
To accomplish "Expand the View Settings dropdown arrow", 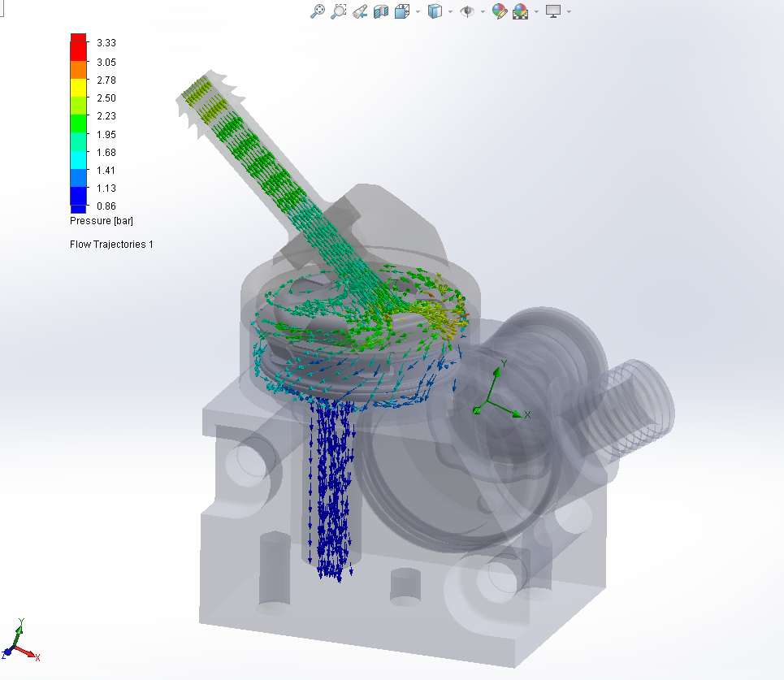I will (x=569, y=12).
